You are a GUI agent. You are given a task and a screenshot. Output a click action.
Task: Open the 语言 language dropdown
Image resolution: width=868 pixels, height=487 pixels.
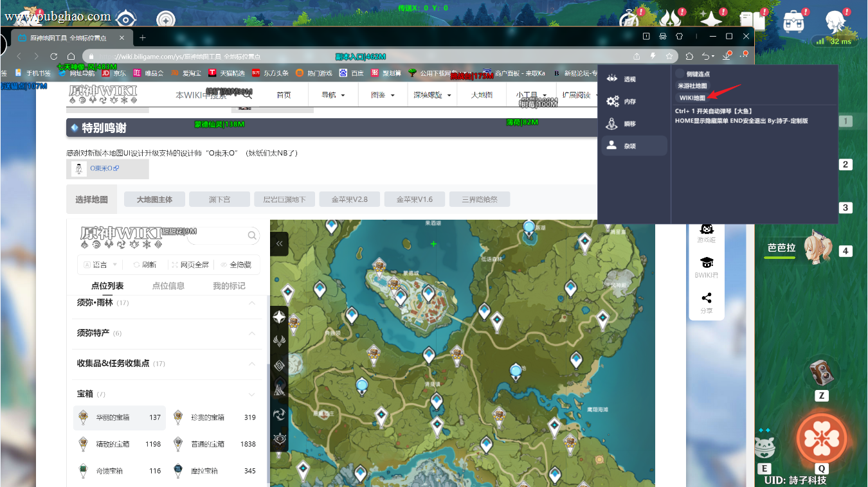[x=101, y=265]
